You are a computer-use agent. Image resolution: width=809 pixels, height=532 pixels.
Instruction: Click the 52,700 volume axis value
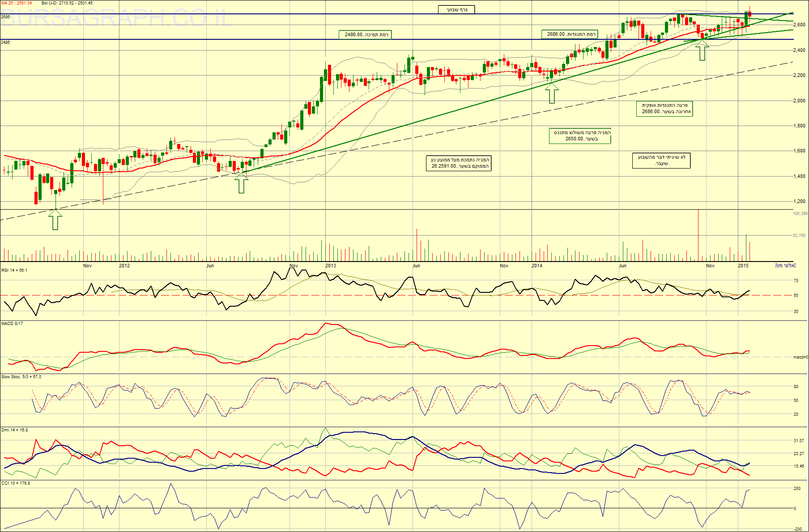point(799,236)
